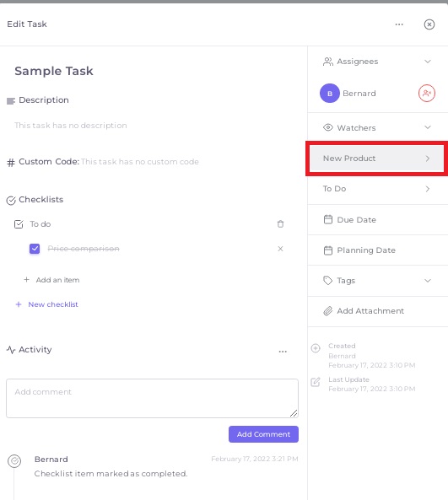448x500 pixels.
Task: Uncheck the Price comparison checkbox
Action: (x=35, y=249)
